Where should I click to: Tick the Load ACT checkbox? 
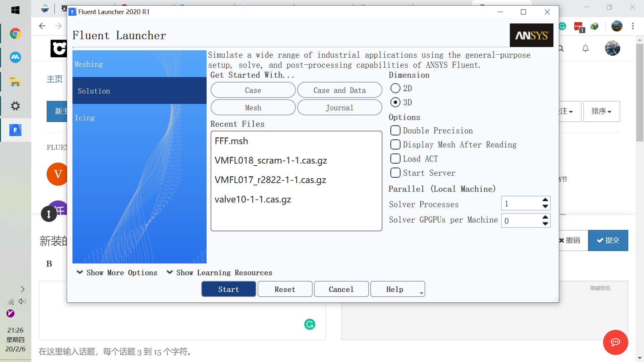click(x=395, y=159)
